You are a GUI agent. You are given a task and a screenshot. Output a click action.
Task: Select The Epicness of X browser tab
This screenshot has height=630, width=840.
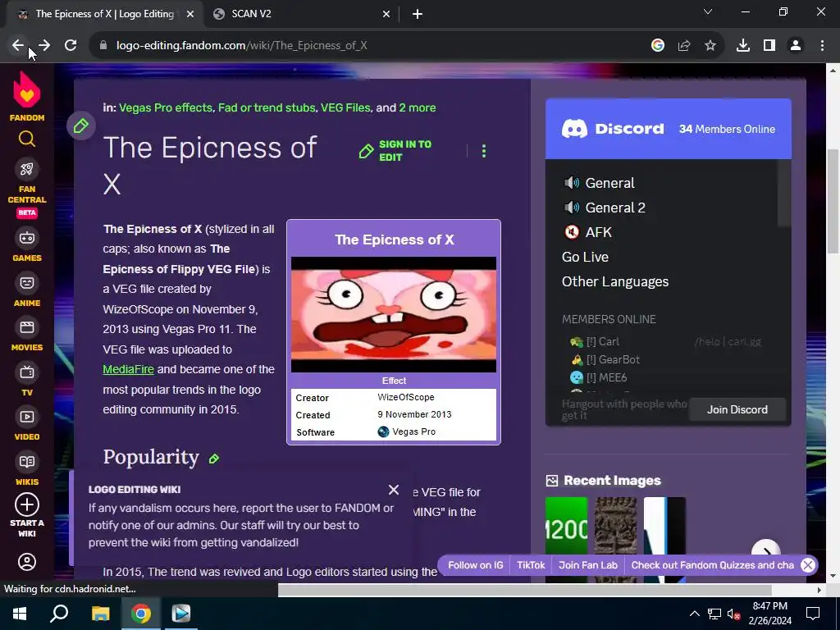[x=104, y=14]
